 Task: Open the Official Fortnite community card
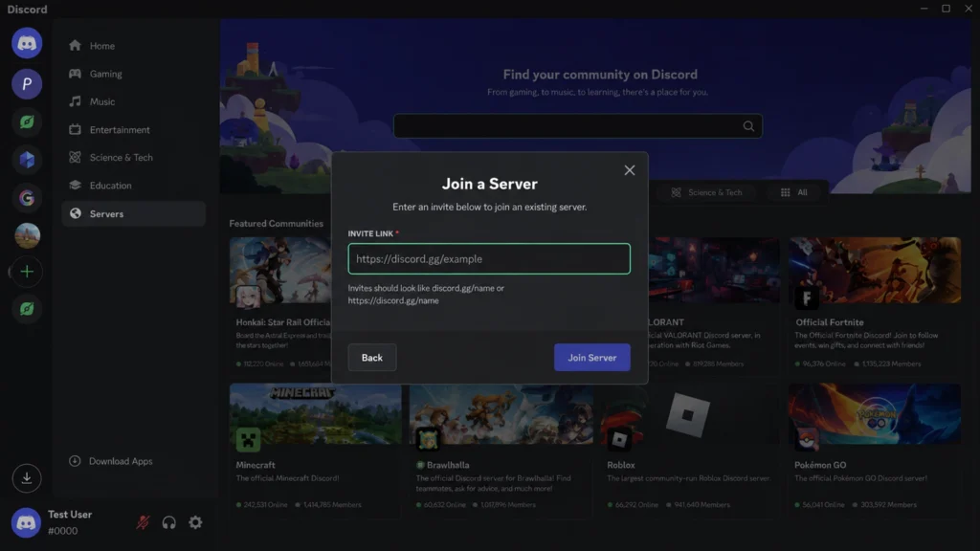pos(875,305)
